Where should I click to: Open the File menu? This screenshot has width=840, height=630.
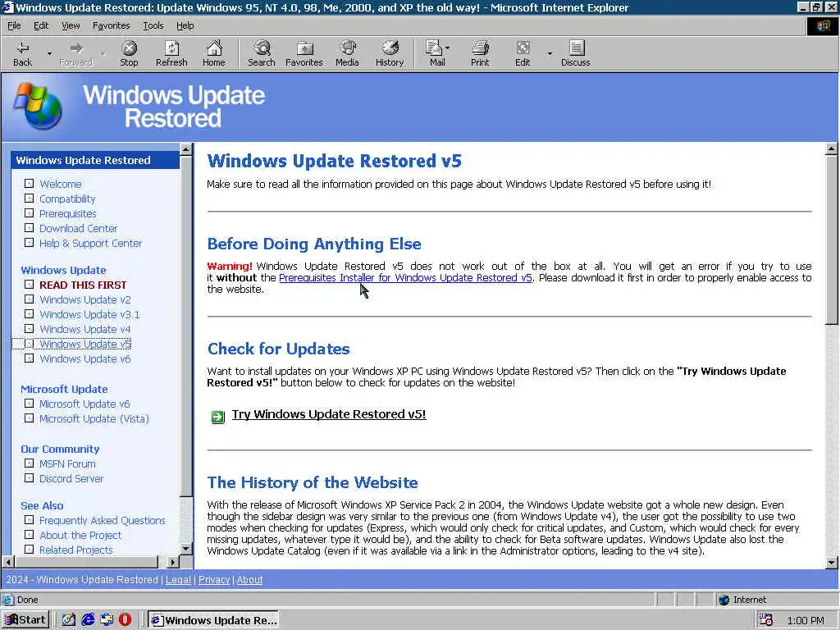pyautogui.click(x=14, y=25)
